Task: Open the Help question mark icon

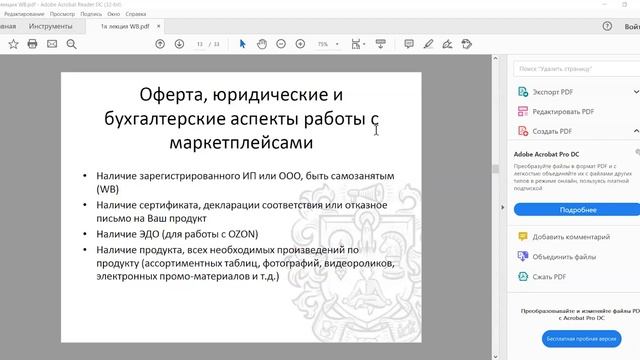Action: tap(607, 27)
